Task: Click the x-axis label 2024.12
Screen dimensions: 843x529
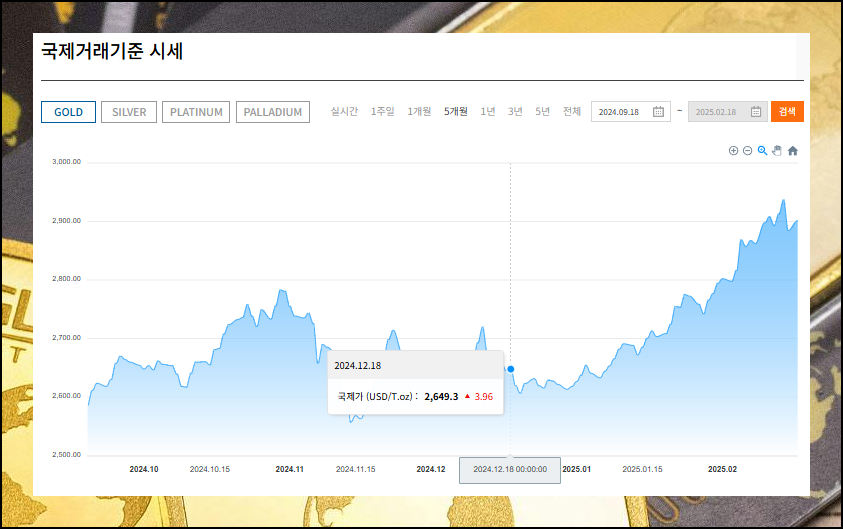Action: tap(431, 469)
